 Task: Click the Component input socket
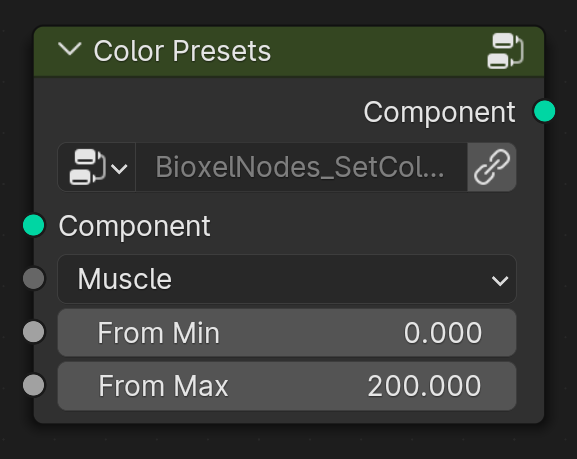click(33, 225)
